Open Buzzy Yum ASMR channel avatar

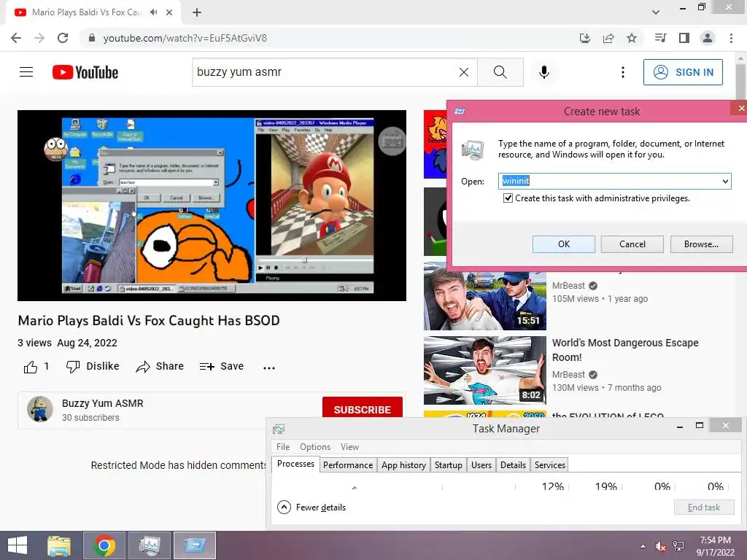[40, 409]
